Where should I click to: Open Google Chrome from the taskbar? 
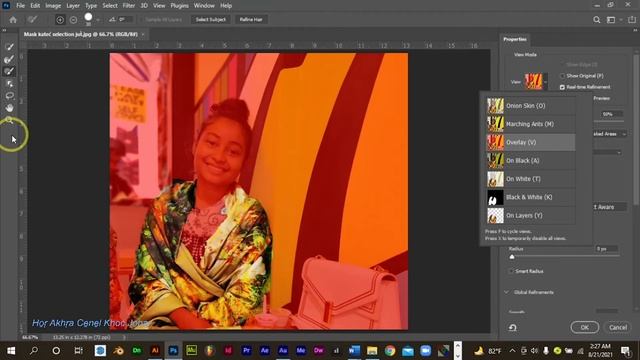[390, 350]
